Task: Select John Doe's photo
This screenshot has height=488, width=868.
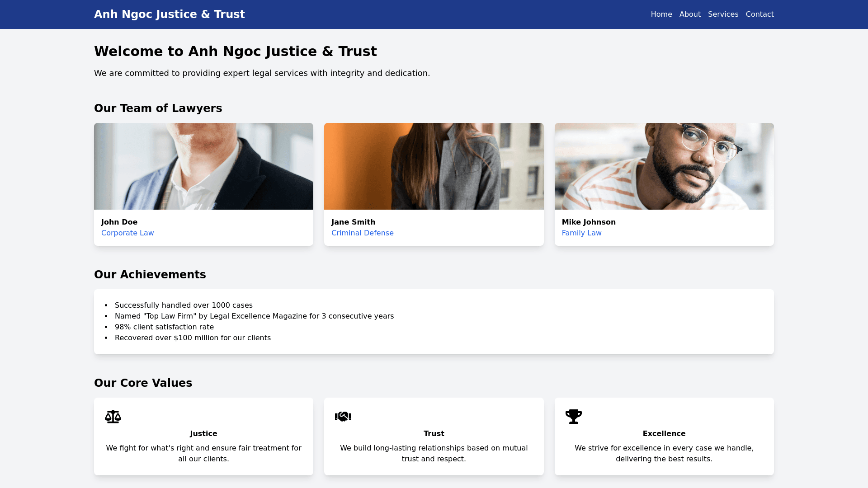Action: point(203,166)
